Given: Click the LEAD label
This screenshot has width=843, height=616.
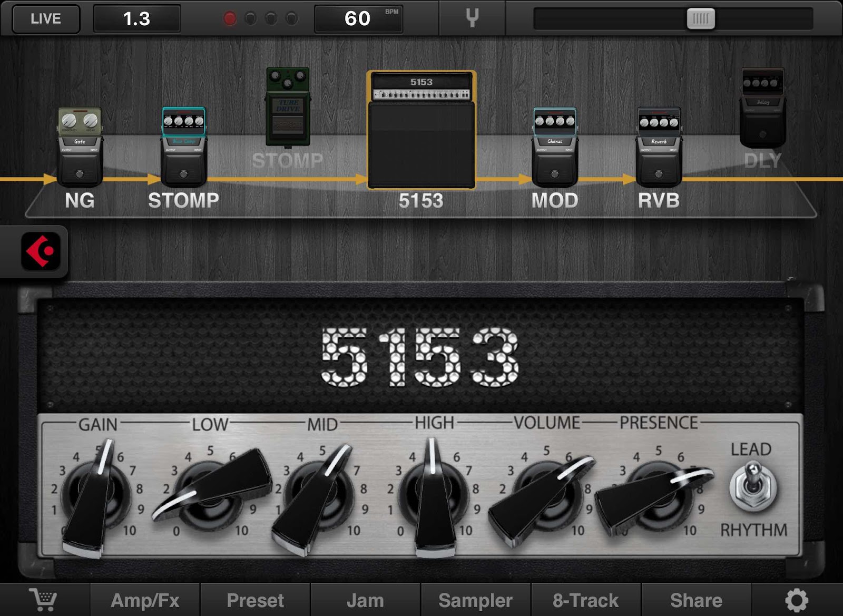Looking at the screenshot, I should [751, 449].
